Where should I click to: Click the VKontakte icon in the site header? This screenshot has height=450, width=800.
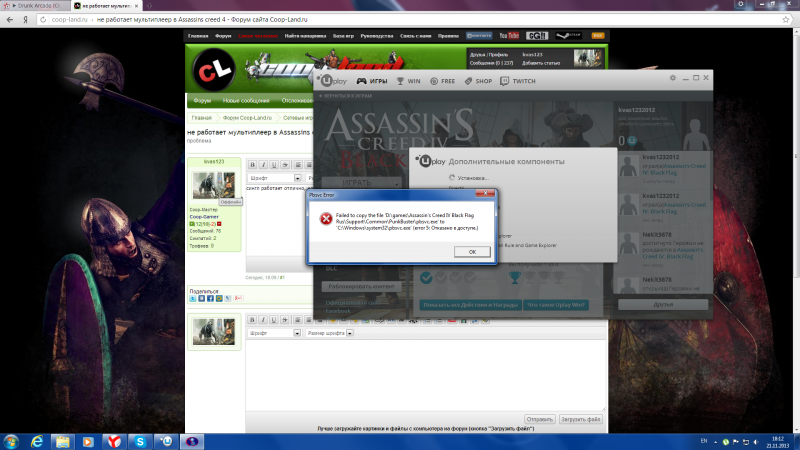[479, 36]
